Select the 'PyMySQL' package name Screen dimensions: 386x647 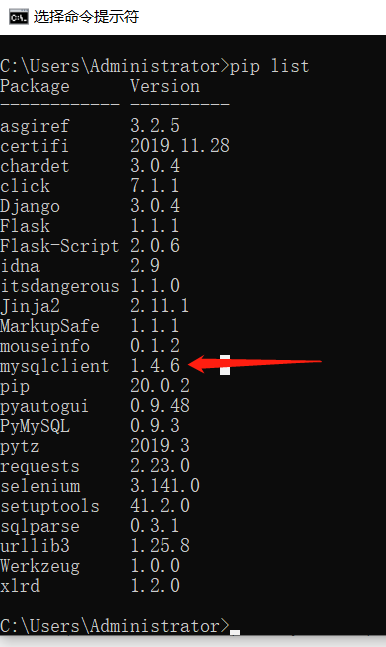(x=35, y=427)
